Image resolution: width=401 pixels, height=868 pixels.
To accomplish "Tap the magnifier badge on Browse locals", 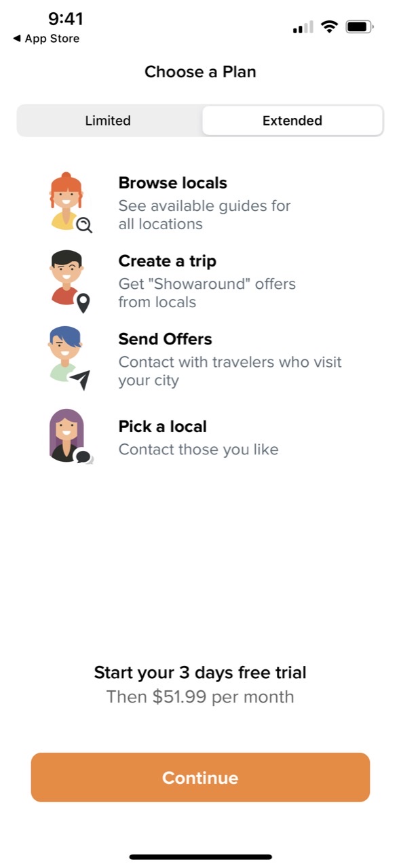I will 84,225.
